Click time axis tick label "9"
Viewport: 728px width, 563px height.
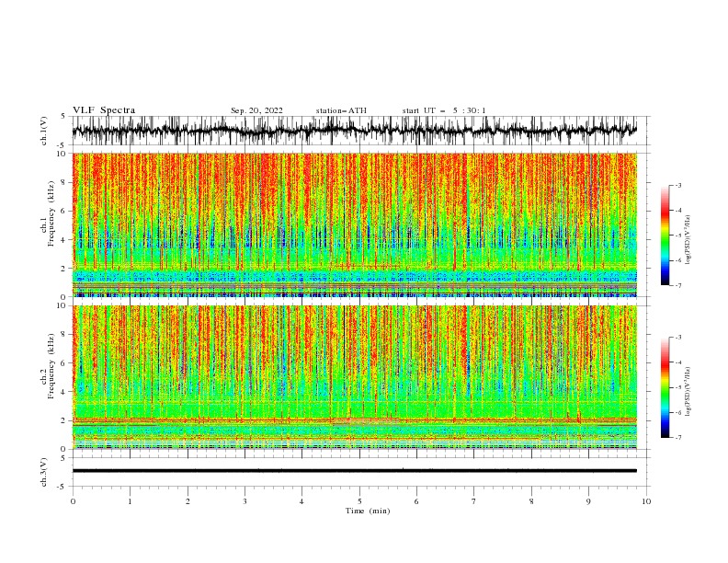(x=588, y=501)
